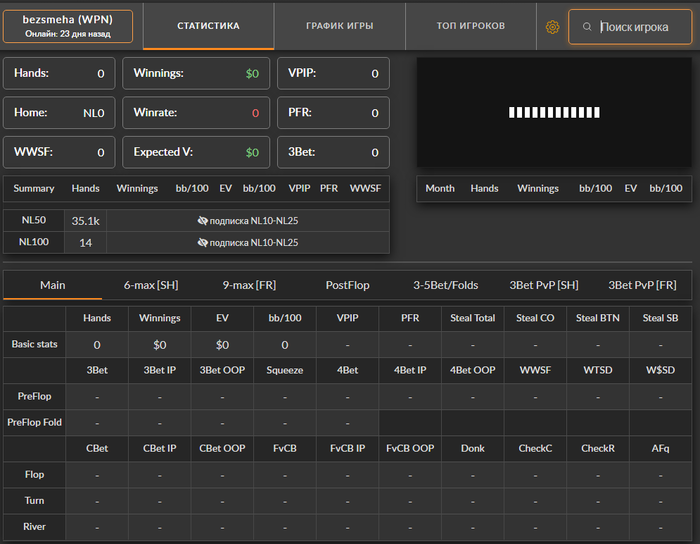This screenshot has width=700, height=544.
Task: Click подписка NL10-NL25 link in NL50 row
Action: (254, 220)
